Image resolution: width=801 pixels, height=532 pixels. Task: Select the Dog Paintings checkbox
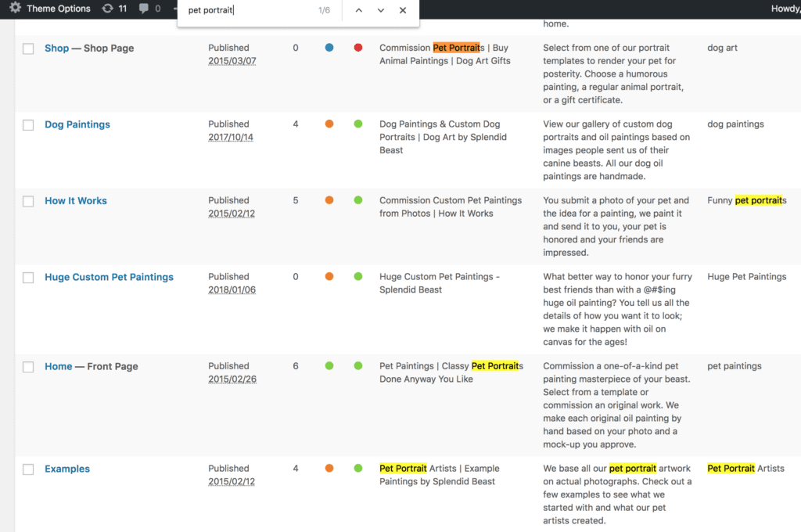28,124
